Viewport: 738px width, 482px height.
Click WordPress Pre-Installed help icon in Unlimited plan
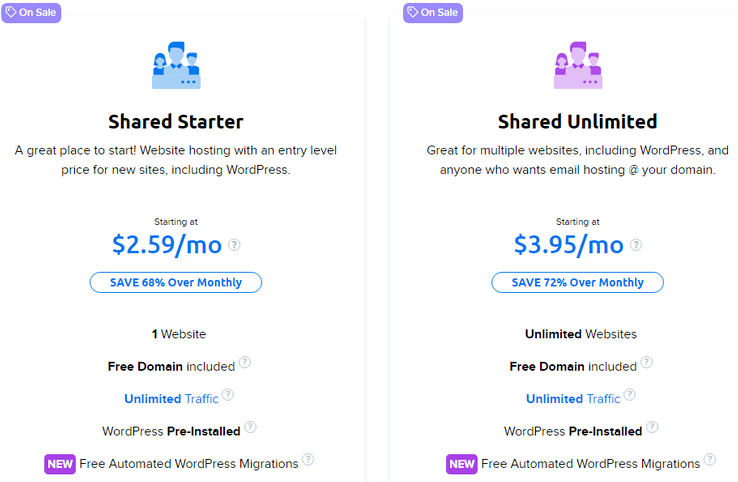(x=652, y=427)
